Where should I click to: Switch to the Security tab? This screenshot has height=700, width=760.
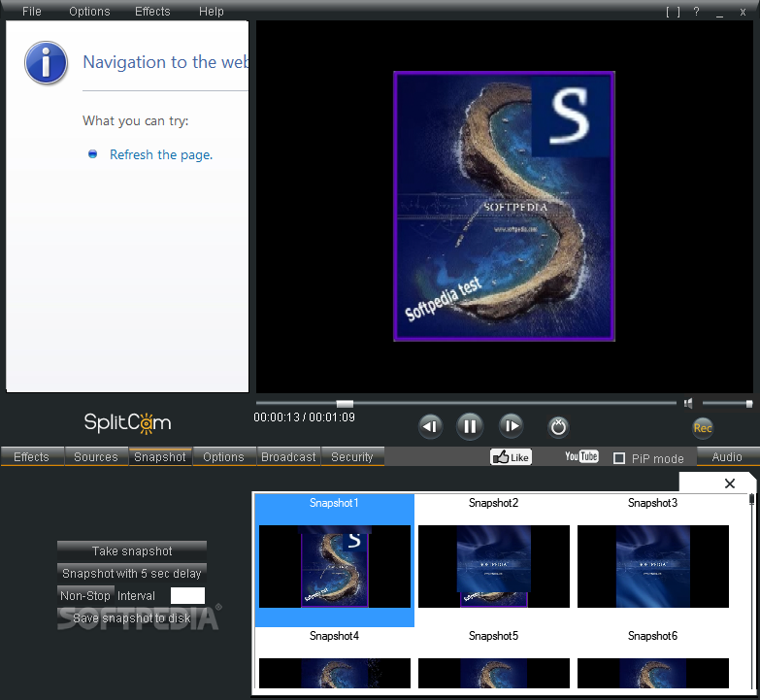click(x=352, y=456)
